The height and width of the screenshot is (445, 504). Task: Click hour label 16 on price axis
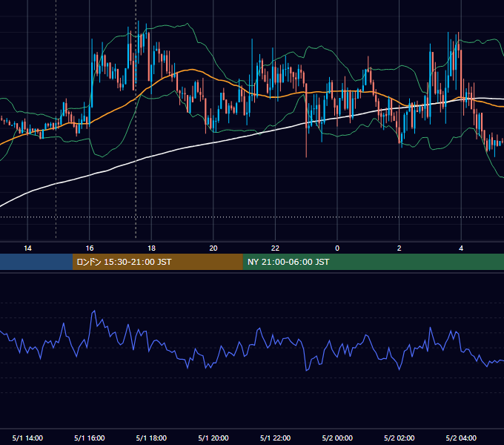[90, 248]
